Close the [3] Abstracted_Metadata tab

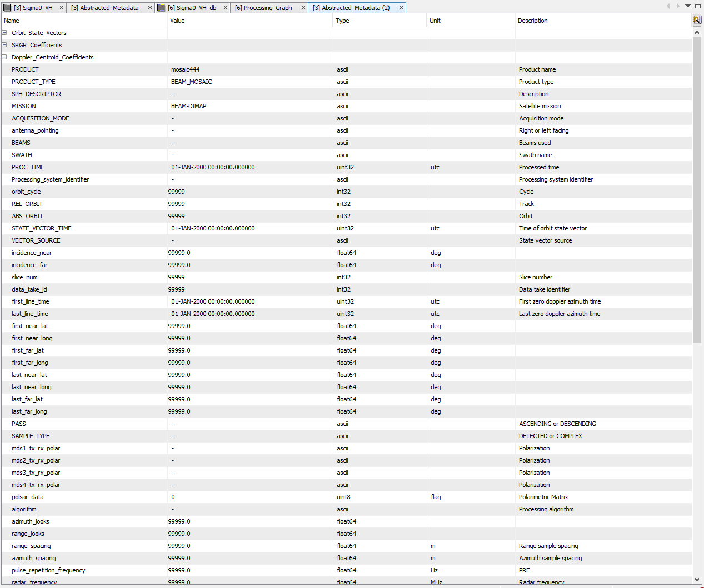click(x=149, y=8)
